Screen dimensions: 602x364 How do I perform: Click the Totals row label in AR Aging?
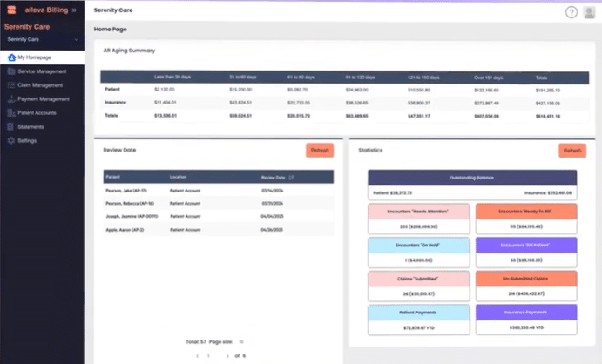[x=112, y=116]
